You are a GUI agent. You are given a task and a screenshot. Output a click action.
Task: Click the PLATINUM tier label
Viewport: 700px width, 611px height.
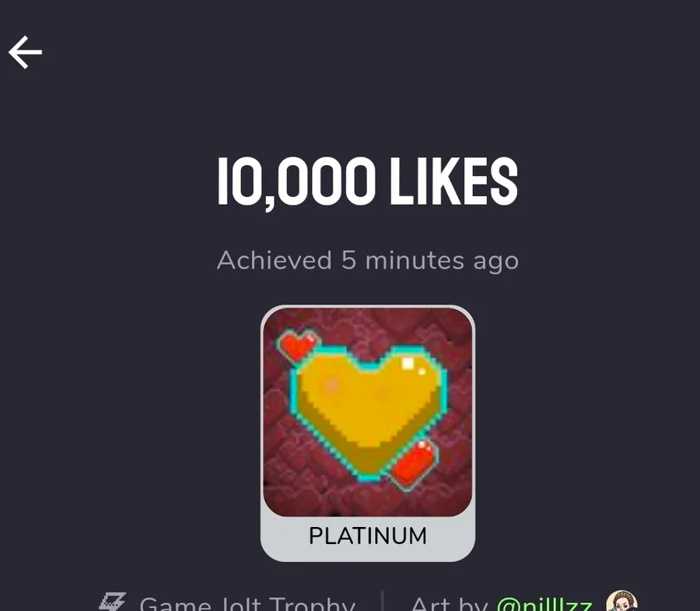click(368, 536)
